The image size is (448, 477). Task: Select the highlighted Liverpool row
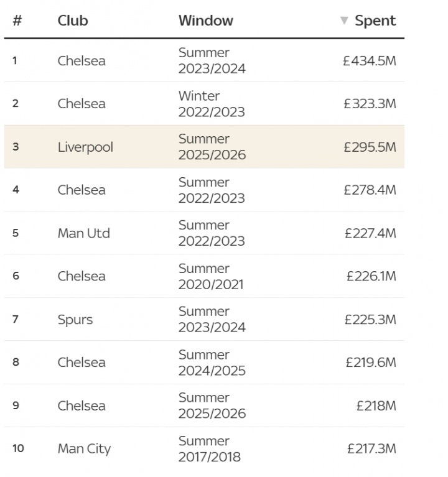(204, 147)
